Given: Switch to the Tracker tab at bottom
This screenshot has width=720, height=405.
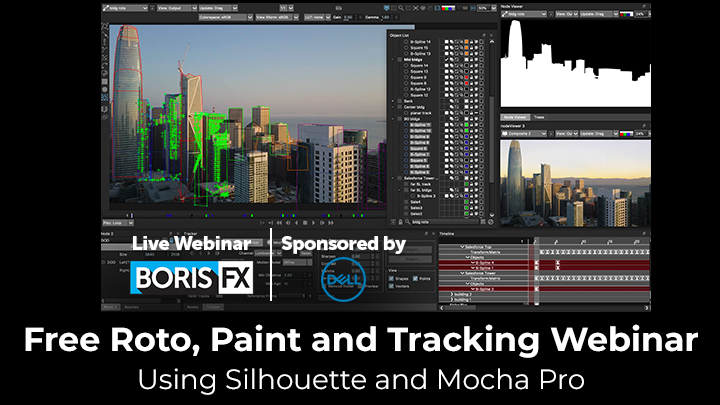Looking at the screenshot, I should pyautogui.click(x=213, y=307).
